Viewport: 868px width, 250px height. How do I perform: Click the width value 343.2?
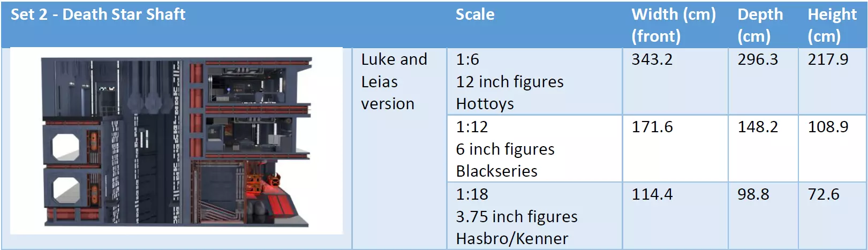pos(652,59)
